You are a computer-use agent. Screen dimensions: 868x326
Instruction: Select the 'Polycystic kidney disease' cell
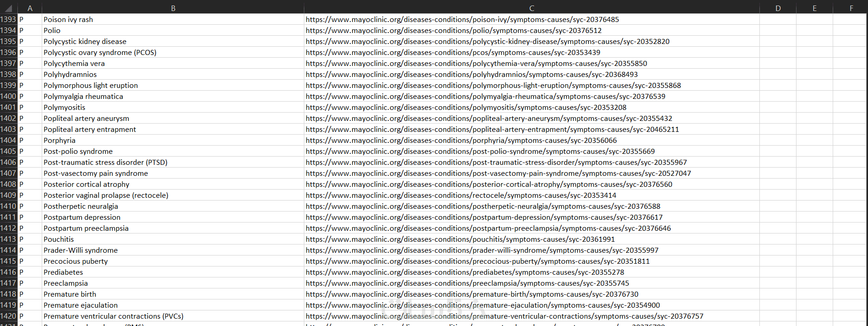point(173,41)
